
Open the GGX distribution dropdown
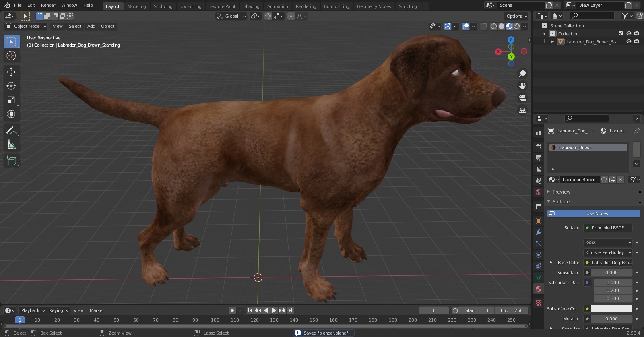click(608, 242)
